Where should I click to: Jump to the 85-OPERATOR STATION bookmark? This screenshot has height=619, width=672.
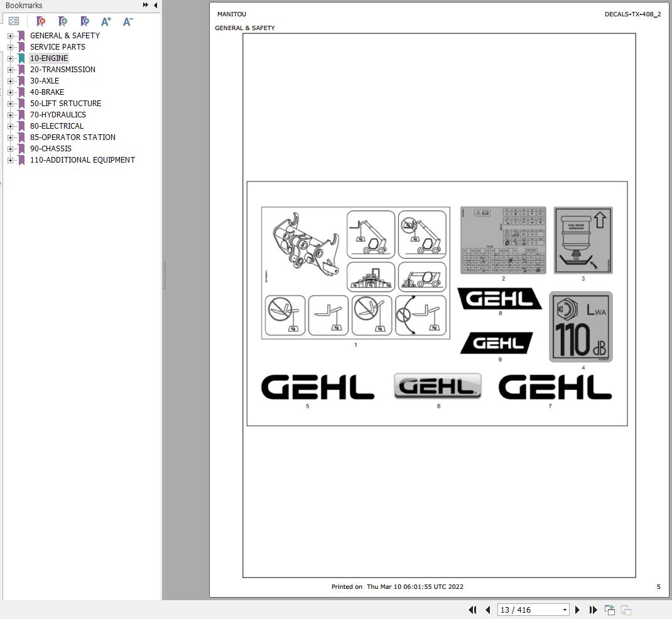pos(72,137)
